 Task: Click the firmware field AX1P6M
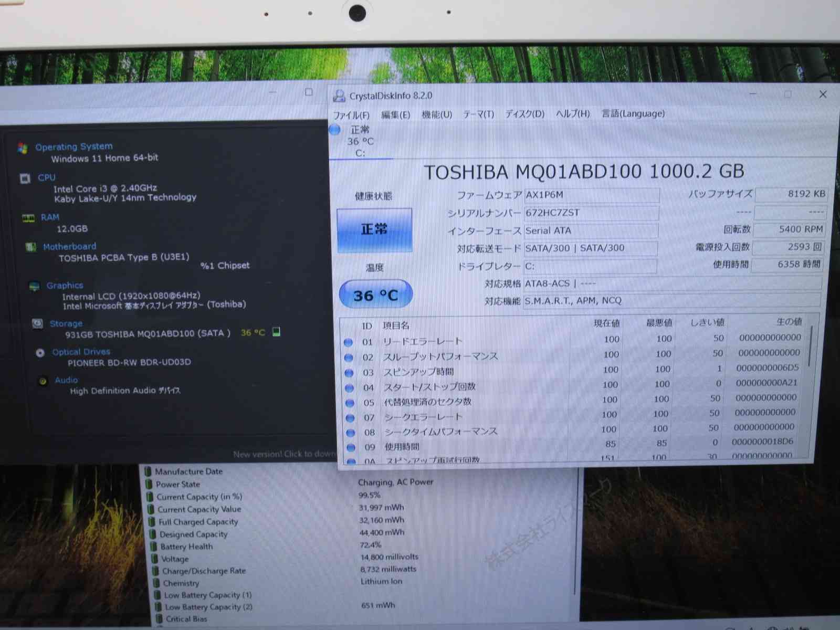pos(592,195)
